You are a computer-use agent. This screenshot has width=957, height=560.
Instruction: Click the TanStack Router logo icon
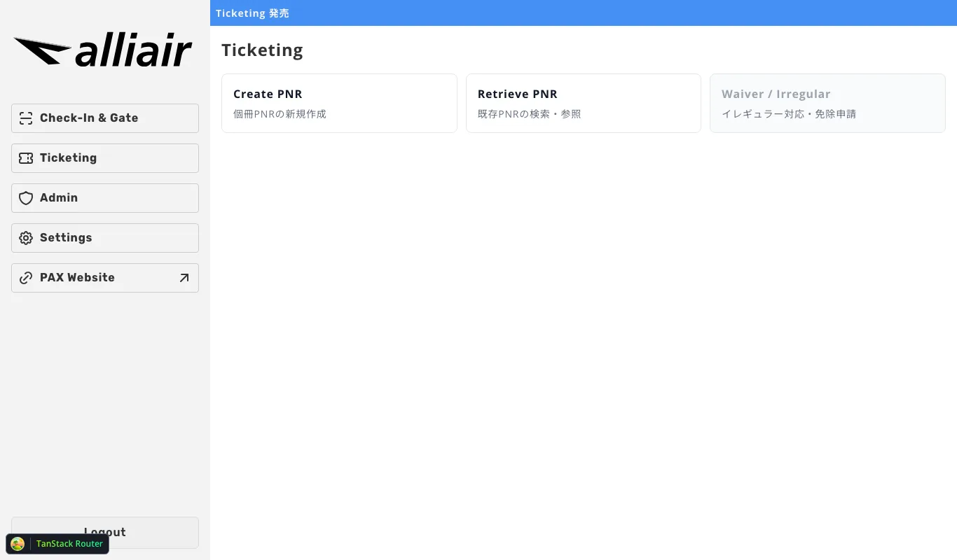[18, 544]
